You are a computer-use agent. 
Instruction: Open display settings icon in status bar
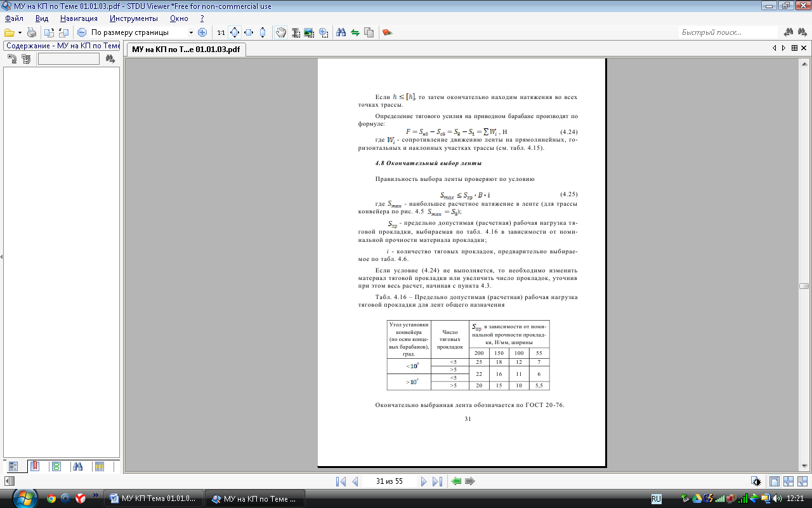pyautogui.click(x=756, y=481)
